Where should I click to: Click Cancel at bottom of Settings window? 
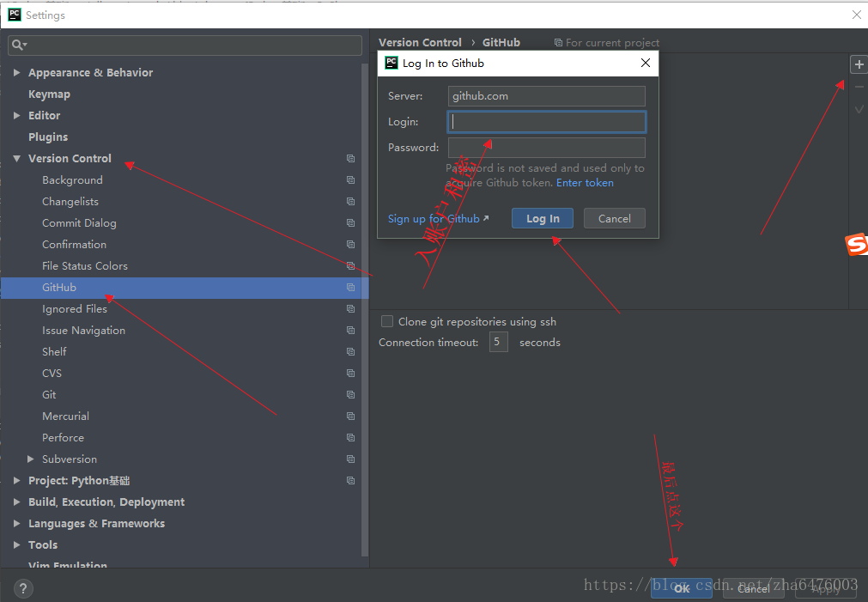tap(753, 589)
